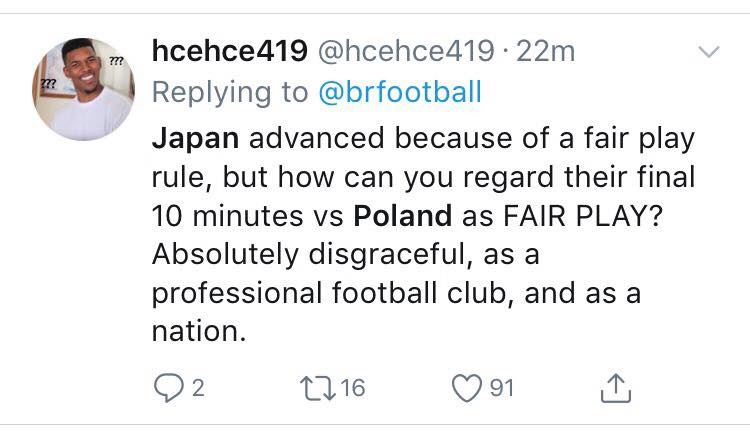Click the final word "nation." in tweet
750x437 pixels.
click(x=198, y=333)
